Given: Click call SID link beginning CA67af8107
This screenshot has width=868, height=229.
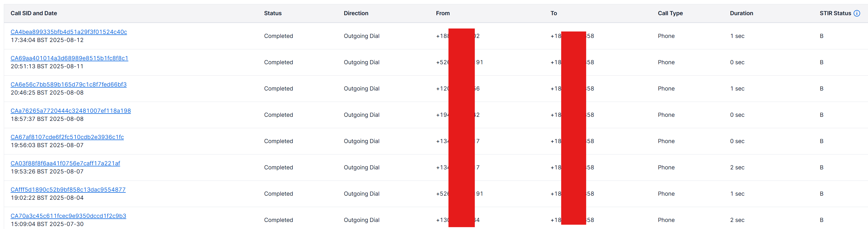Looking at the screenshot, I should [x=67, y=137].
